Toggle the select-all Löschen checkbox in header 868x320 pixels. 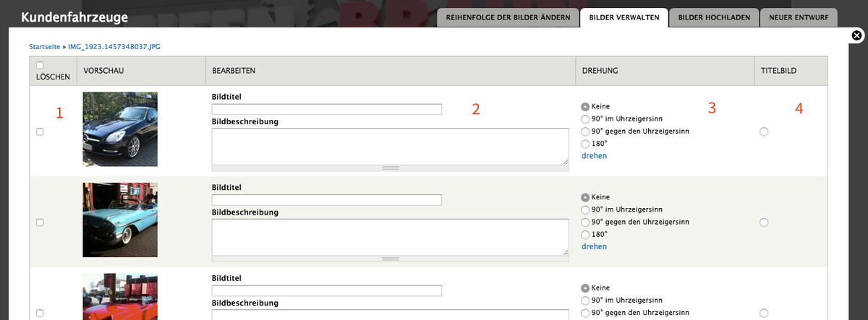40,65
